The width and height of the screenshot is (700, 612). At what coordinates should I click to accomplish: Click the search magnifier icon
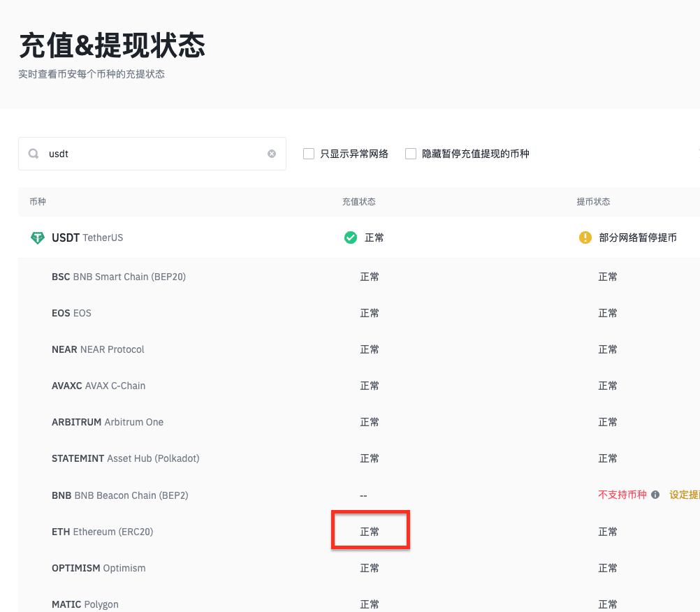(x=34, y=154)
